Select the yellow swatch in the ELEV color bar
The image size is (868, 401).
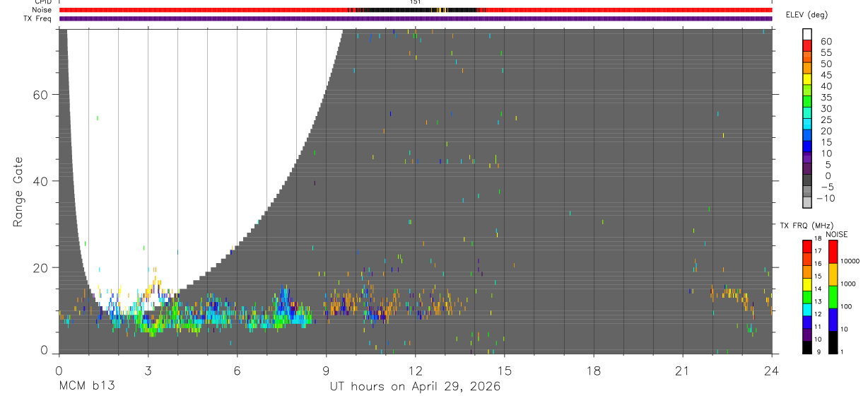807,80
